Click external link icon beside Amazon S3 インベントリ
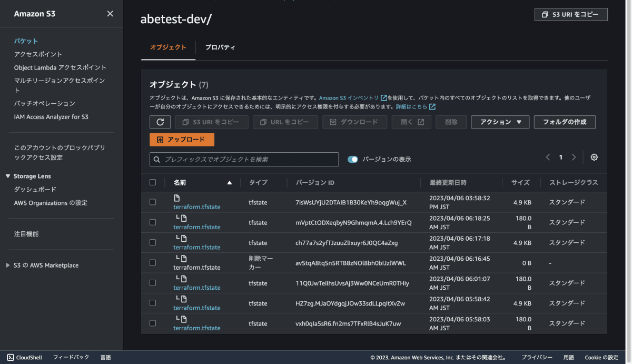Image resolution: width=632 pixels, height=364 pixels. [x=383, y=98]
